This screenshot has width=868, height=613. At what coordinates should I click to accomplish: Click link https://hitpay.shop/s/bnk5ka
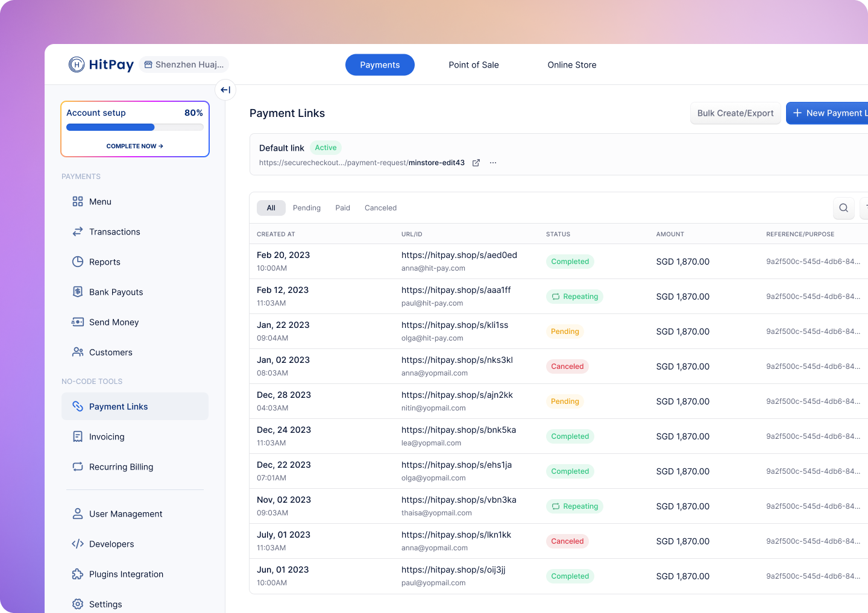coord(459,430)
